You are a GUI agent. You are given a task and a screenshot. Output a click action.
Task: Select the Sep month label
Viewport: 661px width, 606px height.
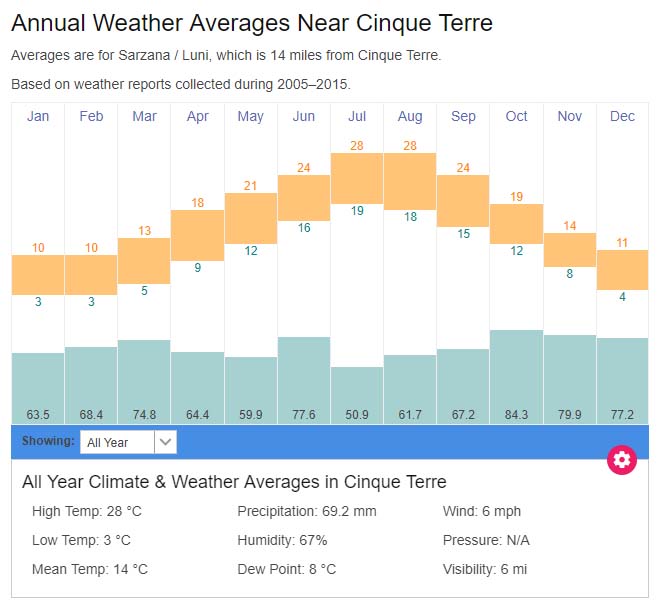[463, 117]
